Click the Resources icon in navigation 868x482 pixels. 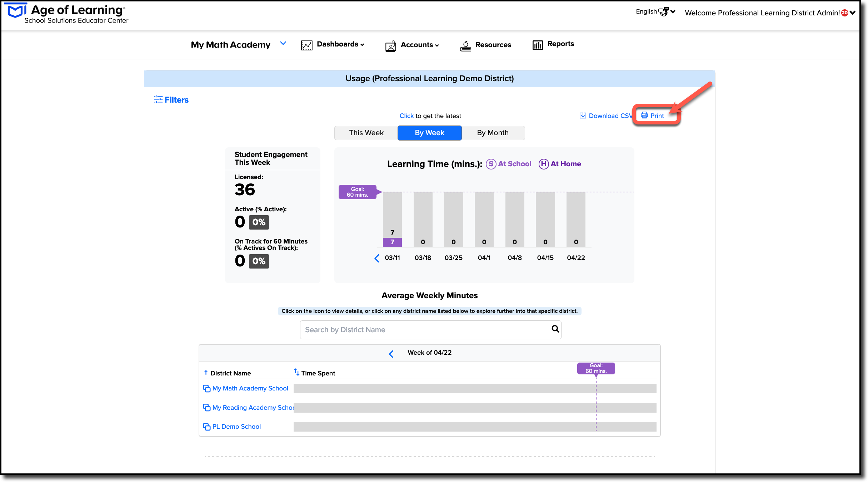click(x=465, y=46)
